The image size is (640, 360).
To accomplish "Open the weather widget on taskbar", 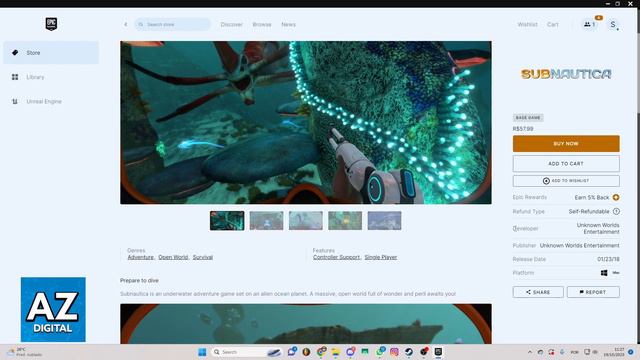I will pos(24,352).
